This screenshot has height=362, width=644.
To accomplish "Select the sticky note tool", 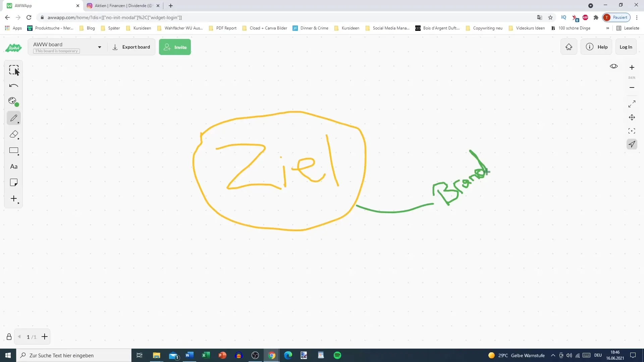I will coord(14,183).
